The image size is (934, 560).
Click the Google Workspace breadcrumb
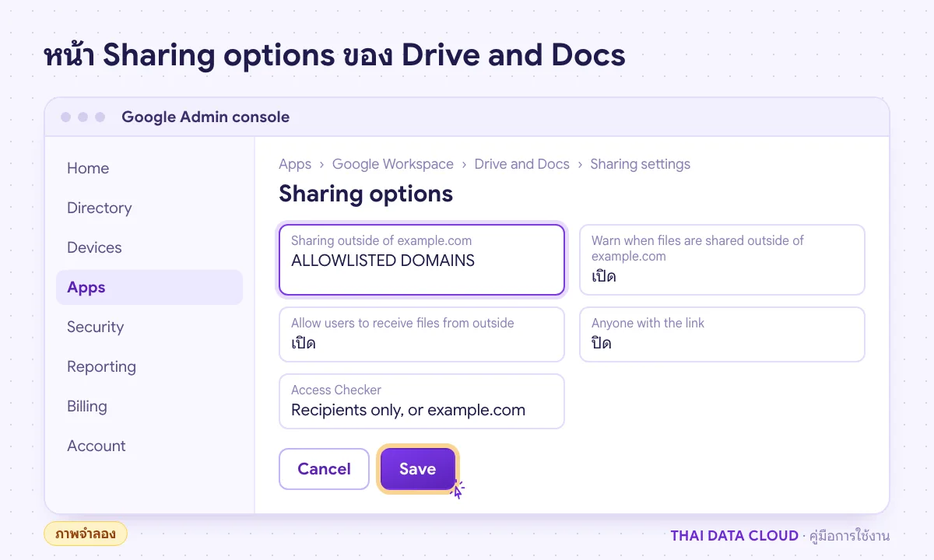(393, 164)
